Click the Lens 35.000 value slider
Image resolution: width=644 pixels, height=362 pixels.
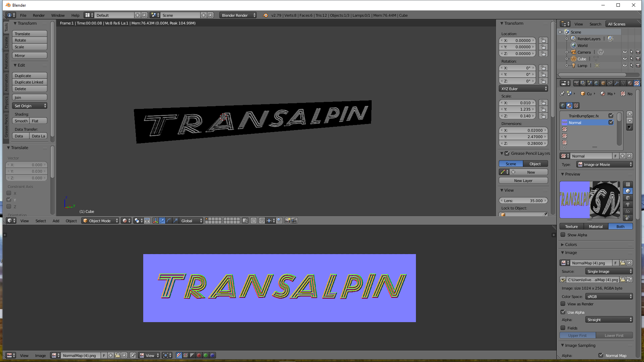point(523,201)
